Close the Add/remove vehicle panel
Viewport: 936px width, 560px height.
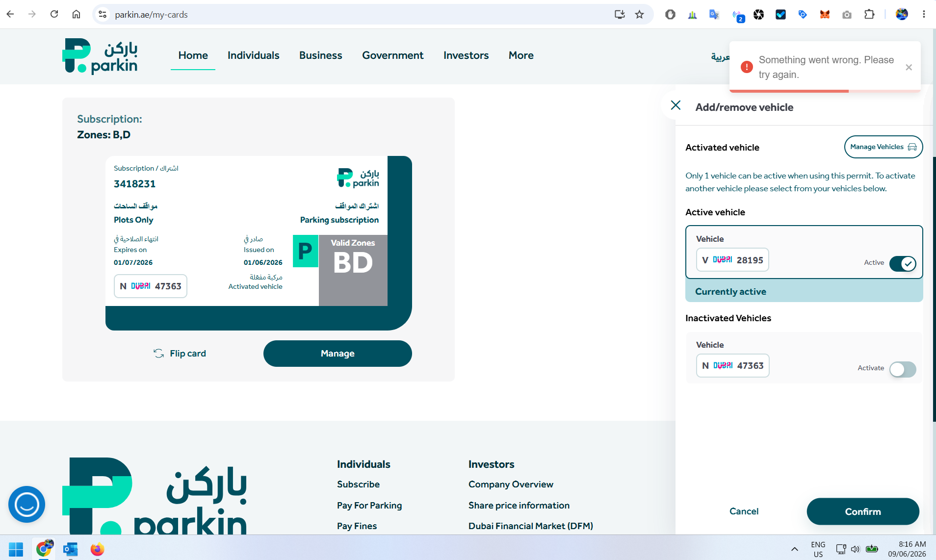click(x=676, y=105)
